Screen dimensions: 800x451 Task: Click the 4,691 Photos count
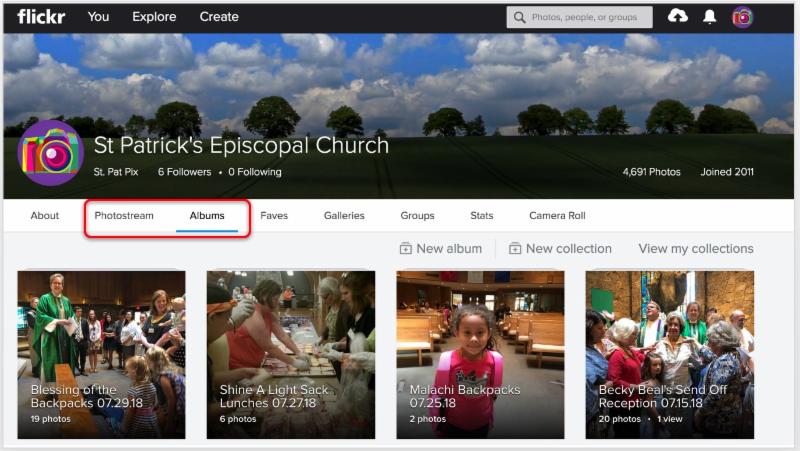(x=652, y=172)
